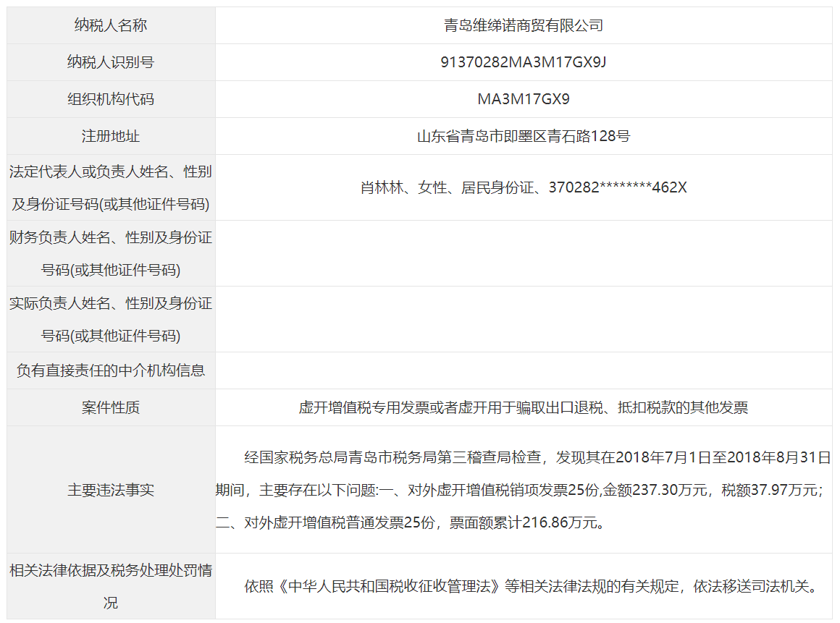Viewport: 840px width, 623px height.
Task: Click the 财务负责人姓名 label cell
Action: 111,253
